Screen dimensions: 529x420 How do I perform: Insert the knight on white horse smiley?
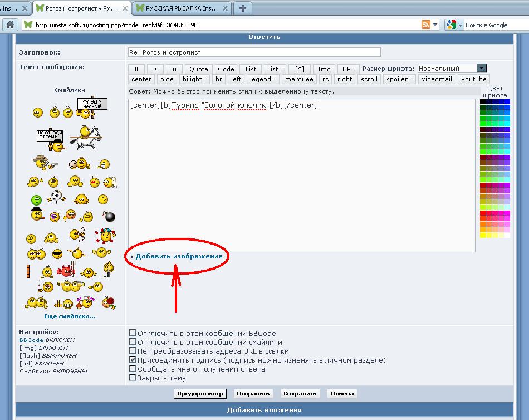[x=86, y=138]
